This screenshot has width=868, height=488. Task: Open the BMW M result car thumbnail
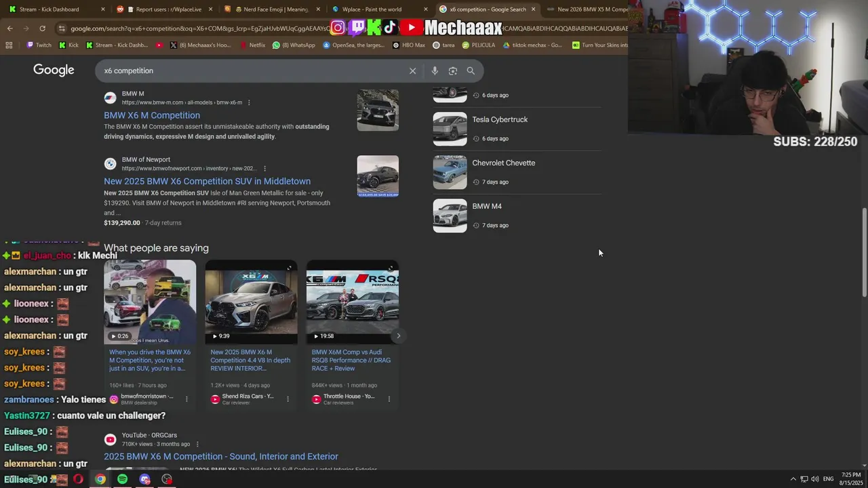pos(378,110)
